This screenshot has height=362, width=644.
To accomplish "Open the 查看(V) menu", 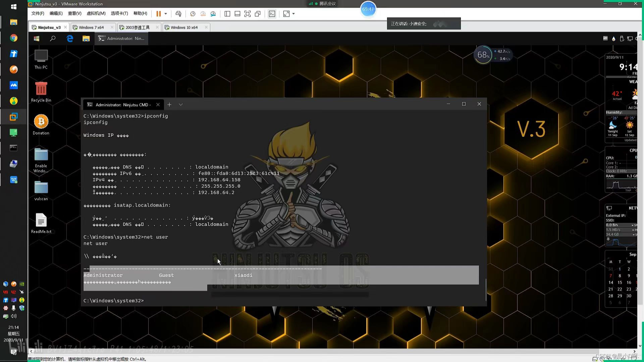I will click(x=74, y=13).
